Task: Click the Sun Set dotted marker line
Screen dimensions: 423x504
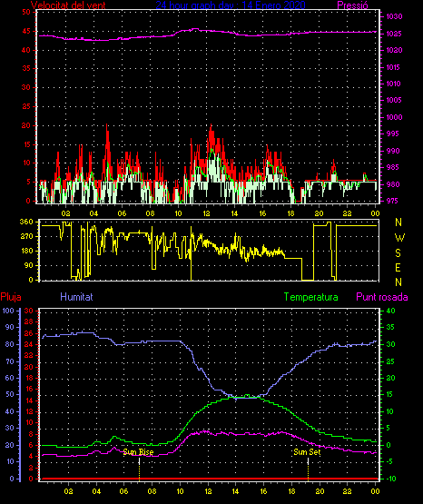Action: coord(308,469)
